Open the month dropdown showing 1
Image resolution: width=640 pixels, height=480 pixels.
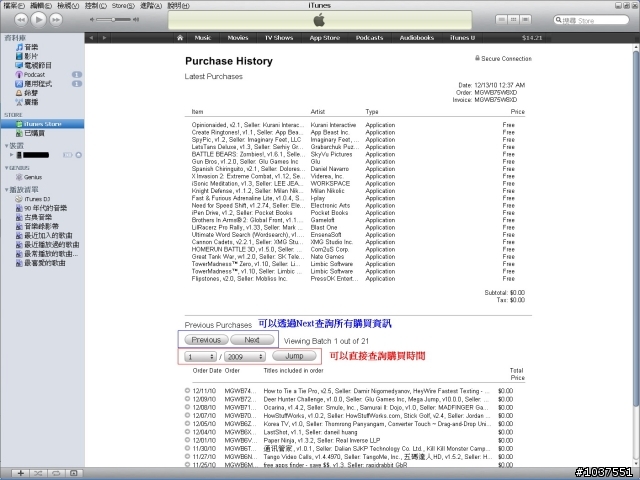click(x=200, y=357)
